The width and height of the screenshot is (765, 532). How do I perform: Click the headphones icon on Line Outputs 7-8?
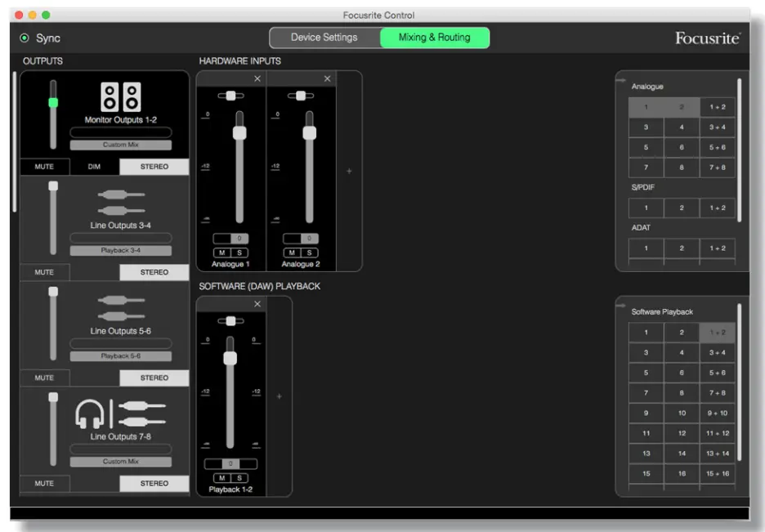[x=89, y=413]
